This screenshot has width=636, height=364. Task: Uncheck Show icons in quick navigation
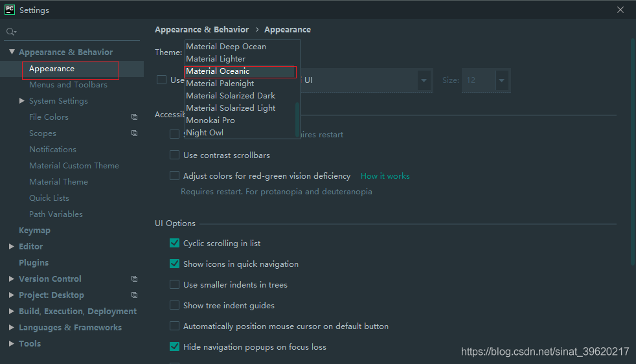(x=174, y=264)
